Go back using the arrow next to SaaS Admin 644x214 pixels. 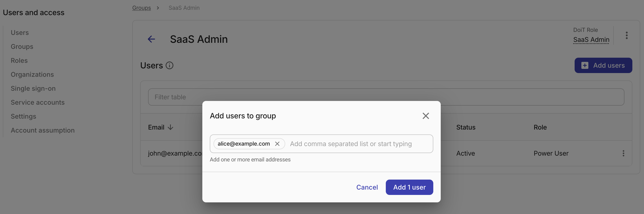coord(151,39)
